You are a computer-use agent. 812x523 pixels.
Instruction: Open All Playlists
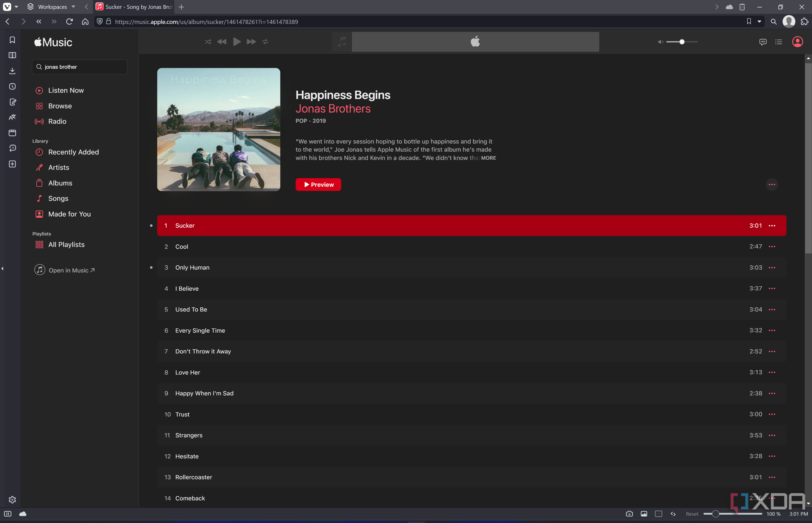pyautogui.click(x=67, y=245)
